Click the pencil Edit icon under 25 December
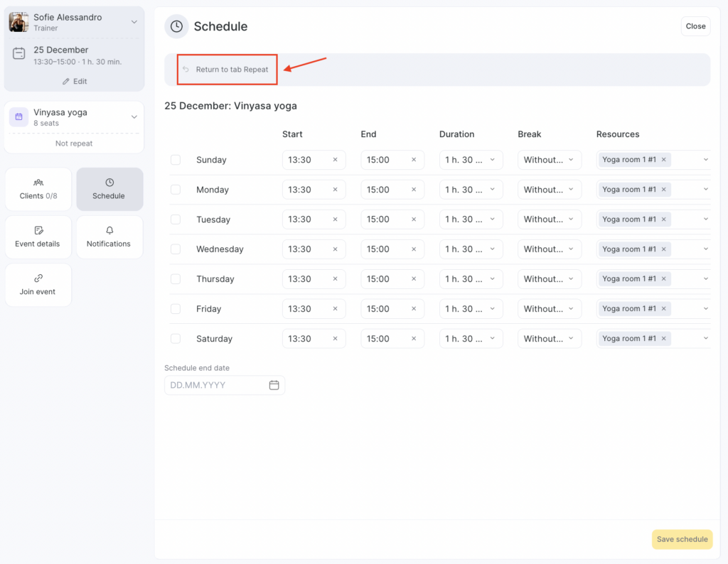728x564 pixels. 67,82
